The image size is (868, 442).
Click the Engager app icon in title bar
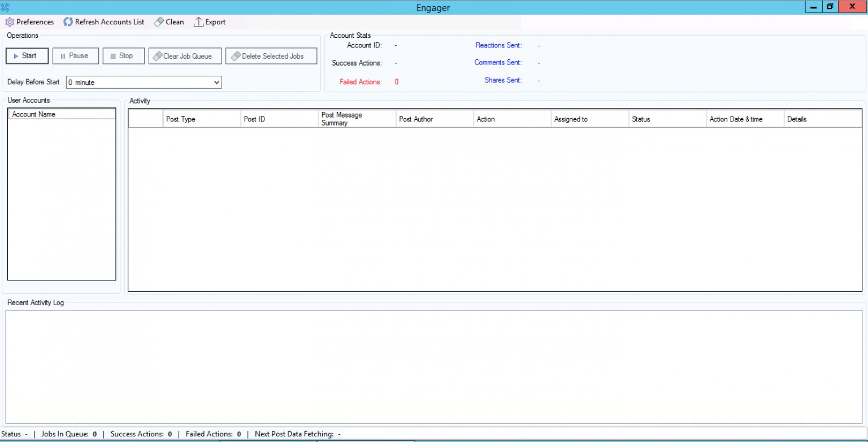click(x=6, y=7)
